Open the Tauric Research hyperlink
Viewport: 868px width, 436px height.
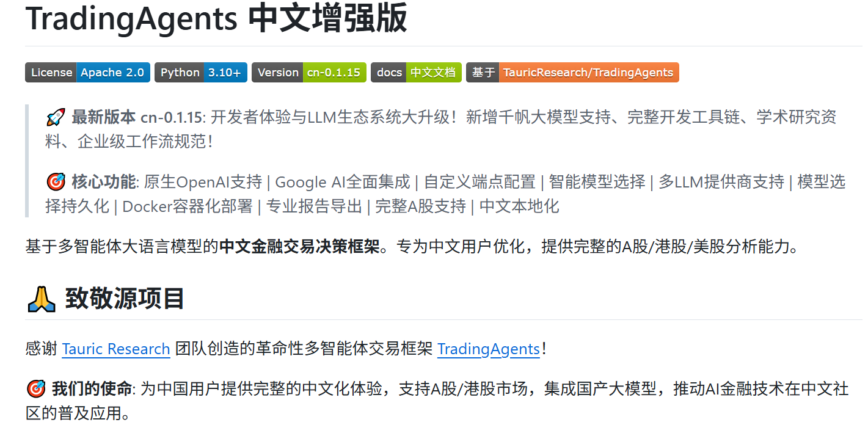click(x=115, y=349)
